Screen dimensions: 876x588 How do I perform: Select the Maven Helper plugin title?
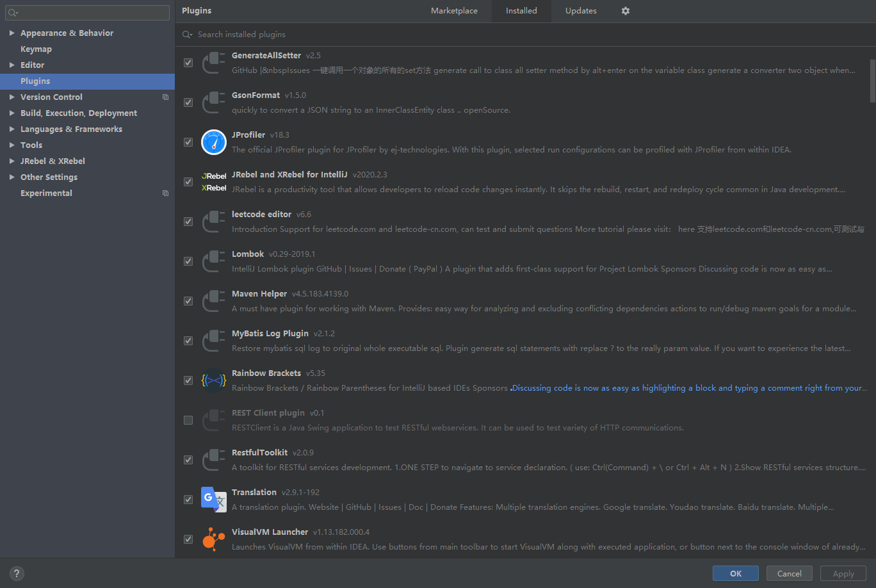tap(259, 294)
